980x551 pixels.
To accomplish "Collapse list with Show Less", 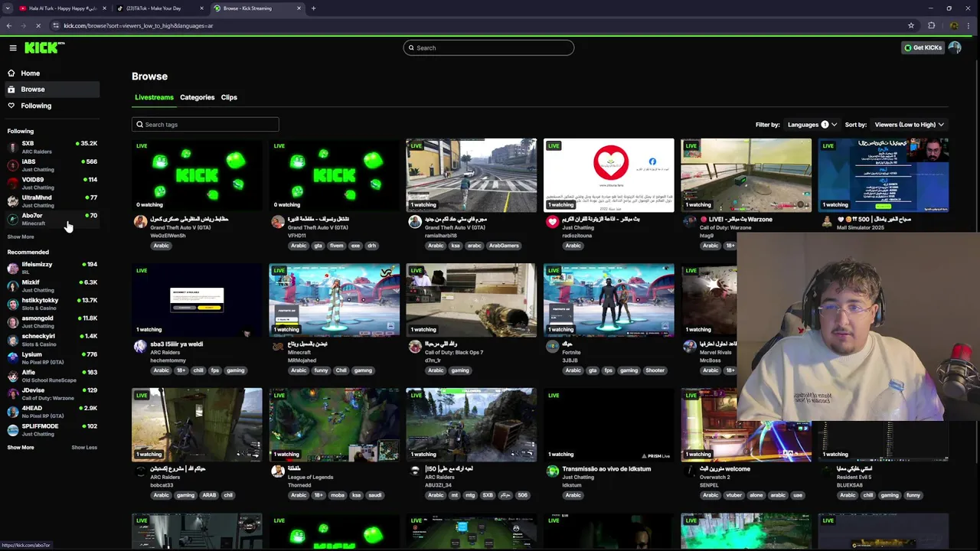I will coord(84,448).
